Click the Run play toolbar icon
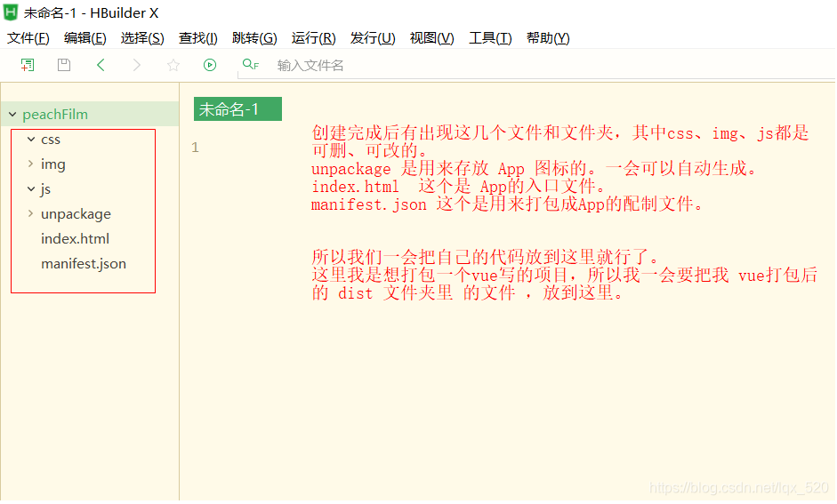Screen dimensions: 837x504 (210, 65)
